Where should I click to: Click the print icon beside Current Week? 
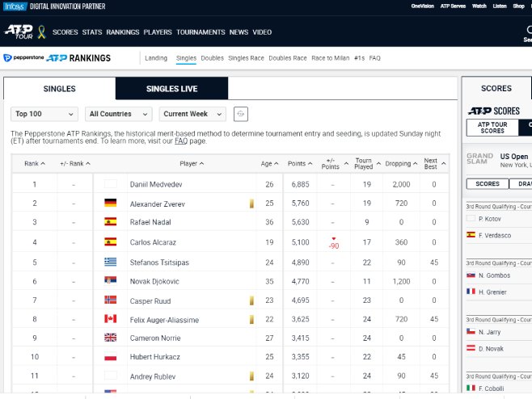click(241, 114)
